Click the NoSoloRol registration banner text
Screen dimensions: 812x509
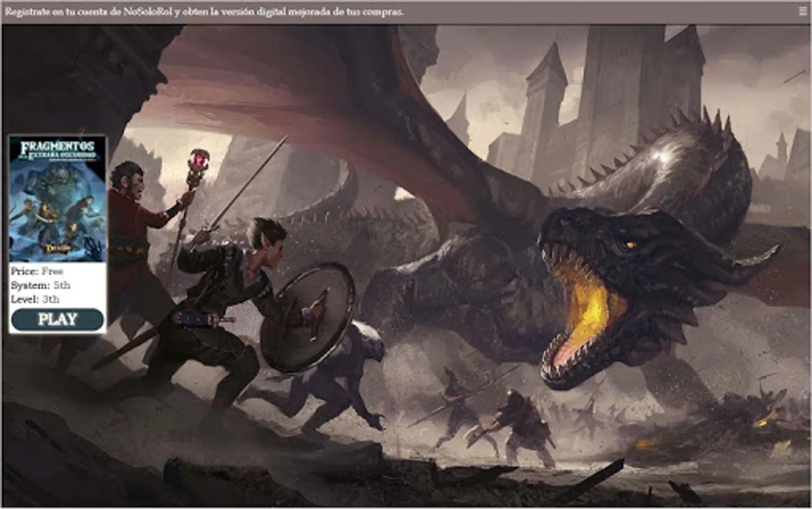pyautogui.click(x=204, y=12)
